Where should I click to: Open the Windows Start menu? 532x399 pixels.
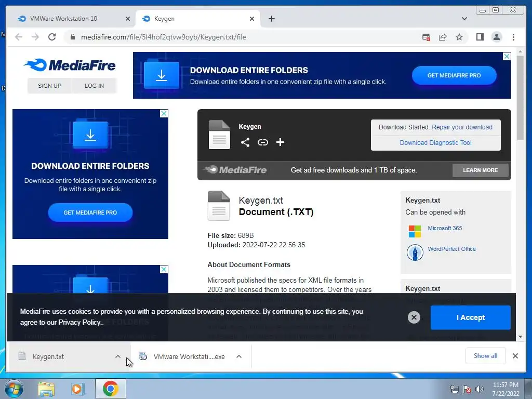point(14,389)
